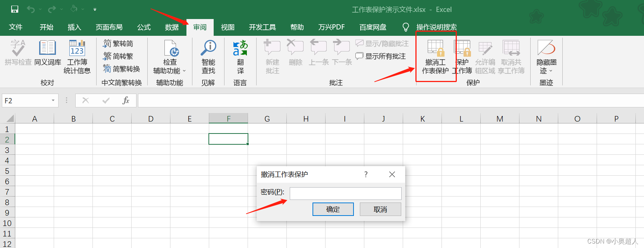Viewport: 644px width, 248px height.
Task: Click 简转繁 conversion button
Action: (x=118, y=56)
